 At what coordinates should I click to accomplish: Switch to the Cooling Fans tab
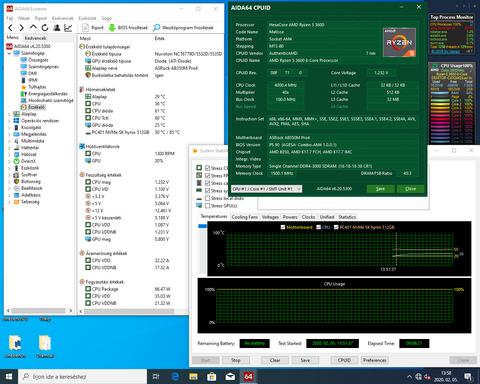pyautogui.click(x=245, y=217)
